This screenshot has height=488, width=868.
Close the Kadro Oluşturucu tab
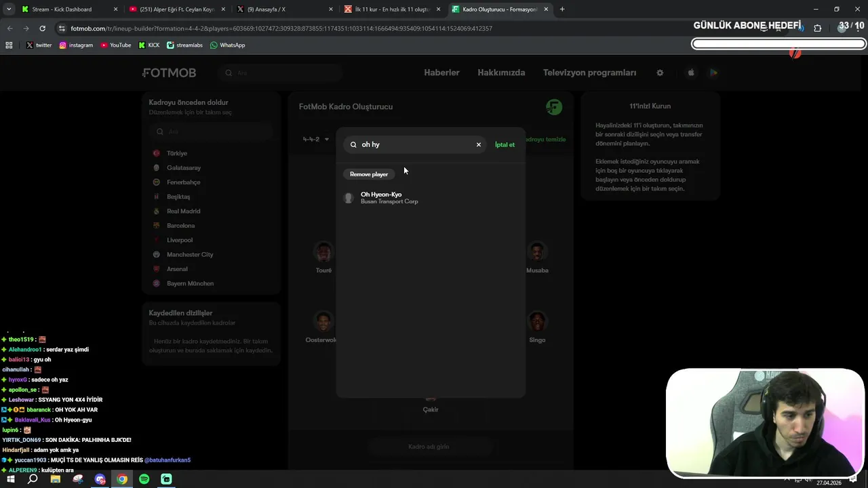tap(547, 9)
